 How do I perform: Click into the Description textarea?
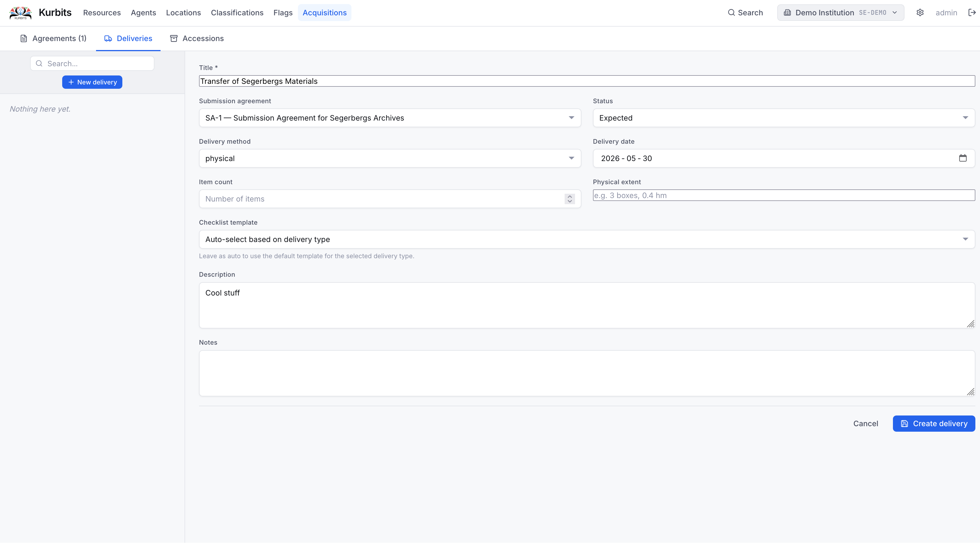click(x=587, y=305)
